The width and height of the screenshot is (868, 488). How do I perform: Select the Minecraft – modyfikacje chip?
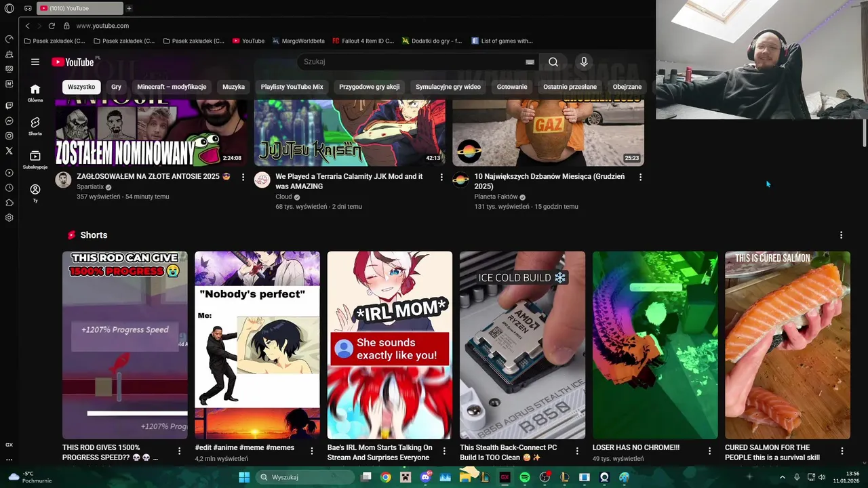pos(172,87)
